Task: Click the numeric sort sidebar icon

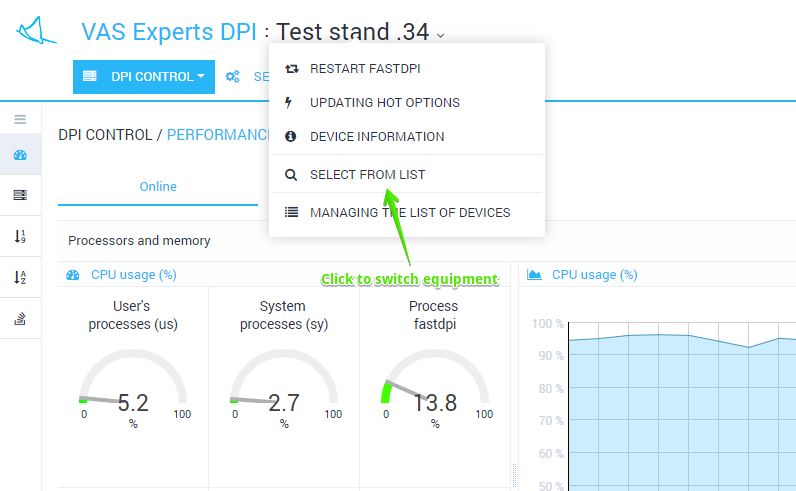Action: (x=20, y=236)
